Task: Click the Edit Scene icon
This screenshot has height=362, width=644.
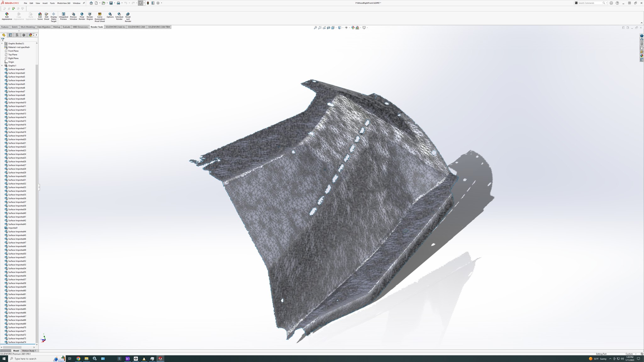Action: pos(40,16)
